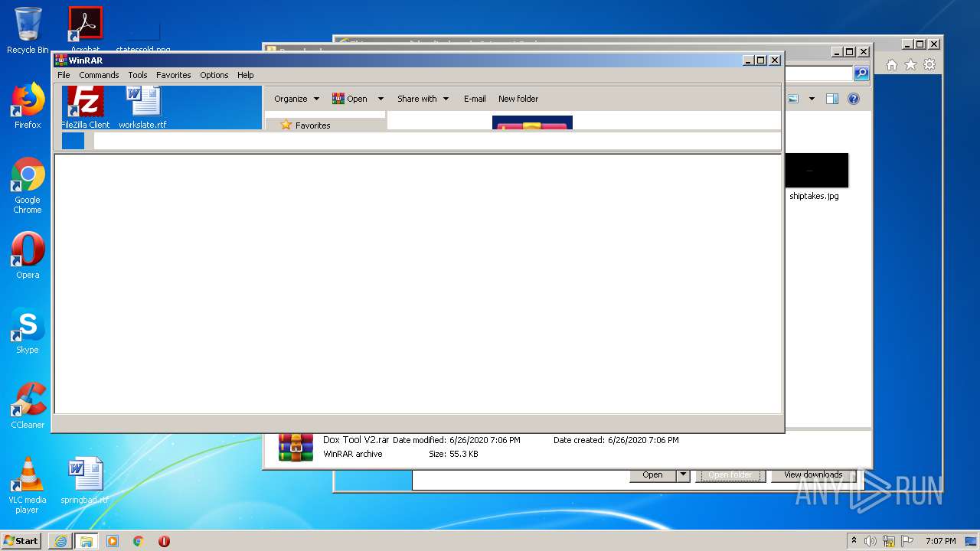
Task: Select the Skype desktop shortcut
Action: [28, 331]
